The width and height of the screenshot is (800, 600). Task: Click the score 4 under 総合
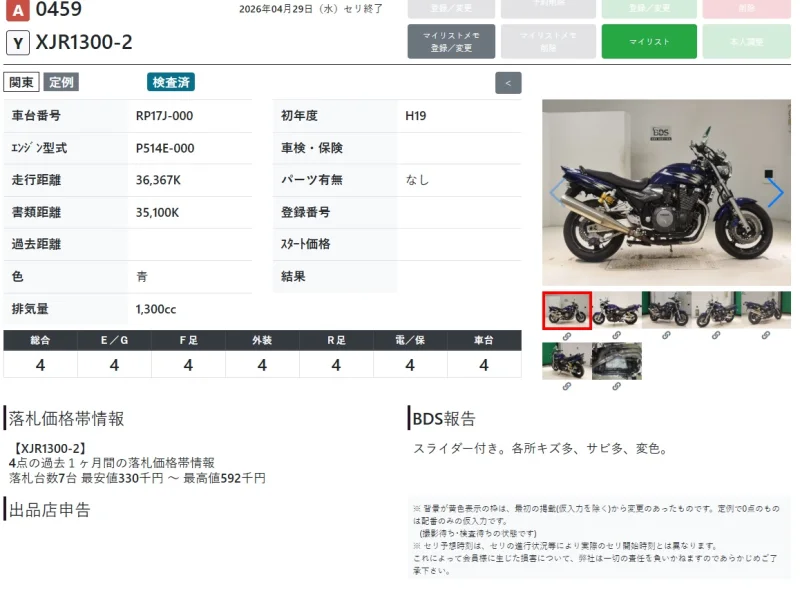tap(40, 365)
